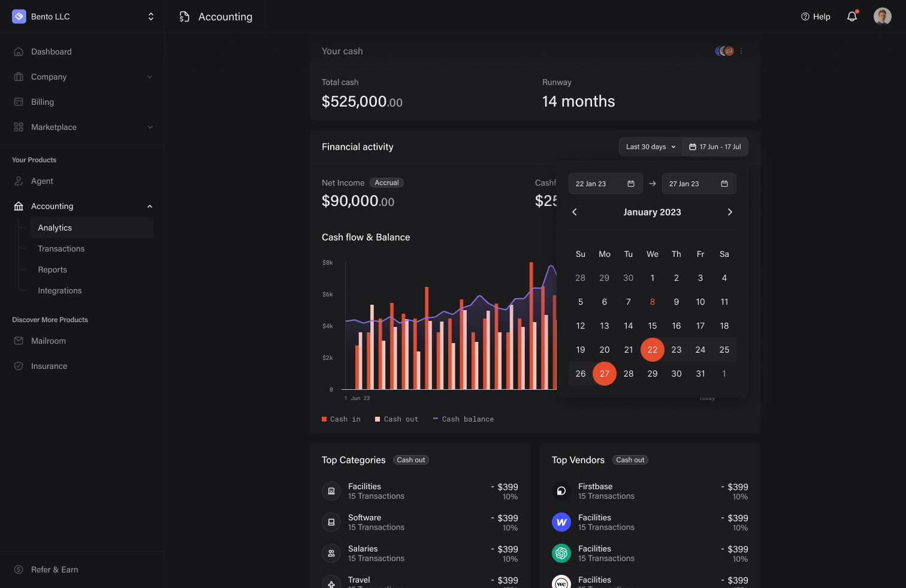Expand the Company sidebar section
This screenshot has height=588, width=906.
pyautogui.click(x=149, y=77)
